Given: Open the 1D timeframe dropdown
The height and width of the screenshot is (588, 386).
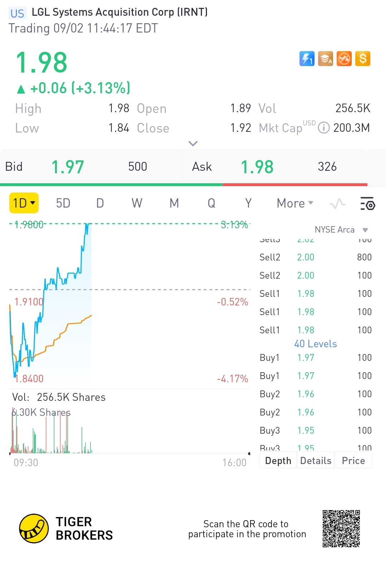Looking at the screenshot, I should [x=24, y=203].
